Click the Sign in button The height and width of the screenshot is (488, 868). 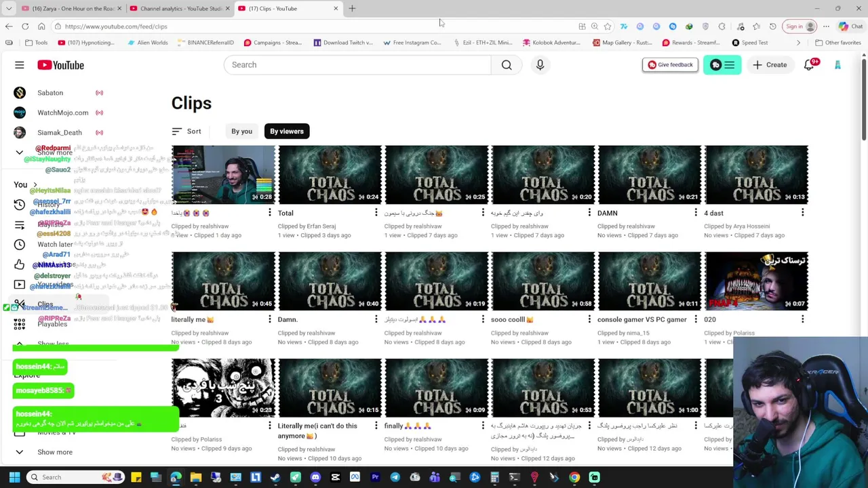click(x=799, y=26)
